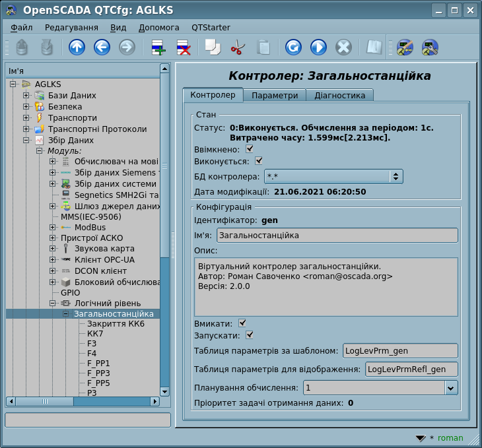Select the GPIO tree item

[71, 293]
